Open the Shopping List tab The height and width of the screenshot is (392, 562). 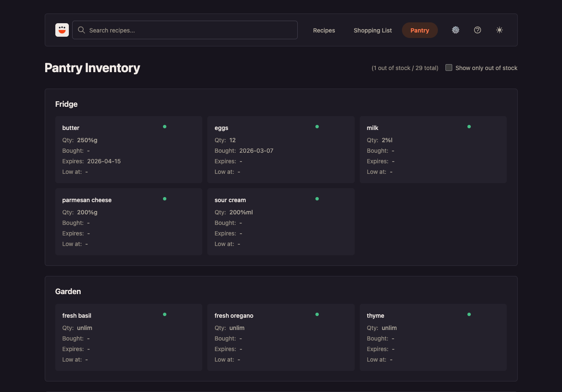373,30
